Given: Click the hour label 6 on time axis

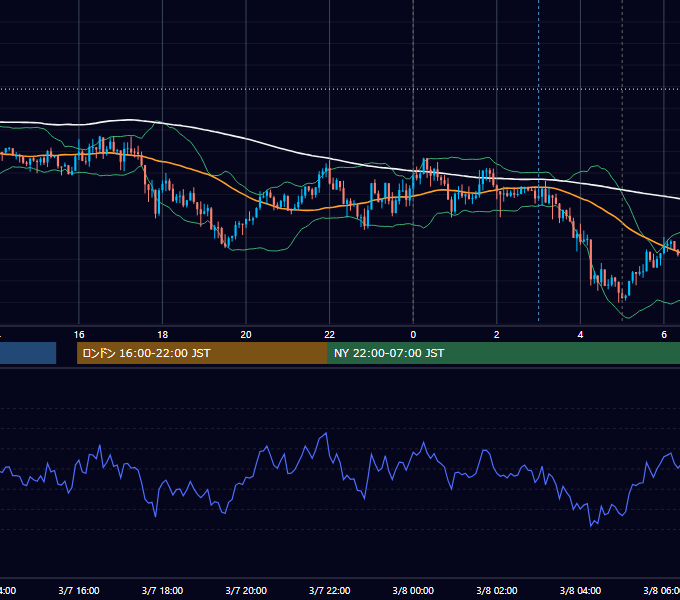Looking at the screenshot, I should coord(664,335).
